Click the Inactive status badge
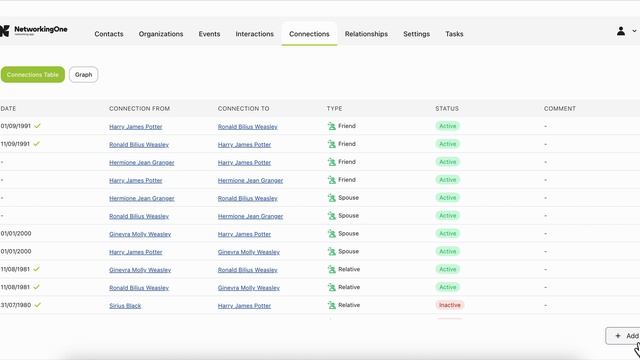640x360 pixels. tap(449, 305)
